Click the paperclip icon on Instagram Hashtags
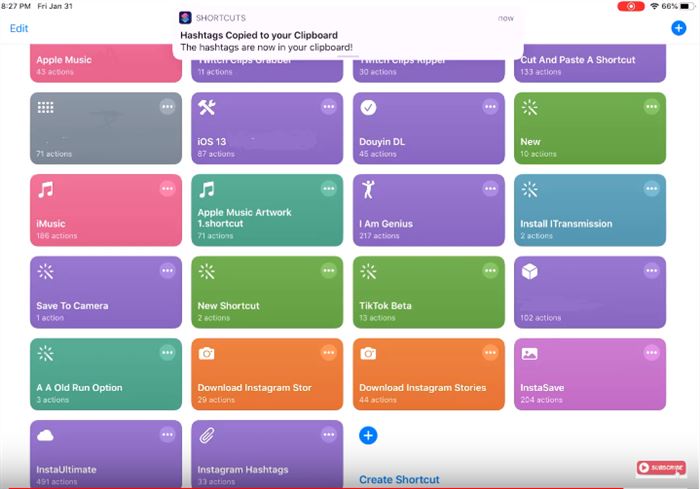The height and width of the screenshot is (489, 700). (x=207, y=435)
